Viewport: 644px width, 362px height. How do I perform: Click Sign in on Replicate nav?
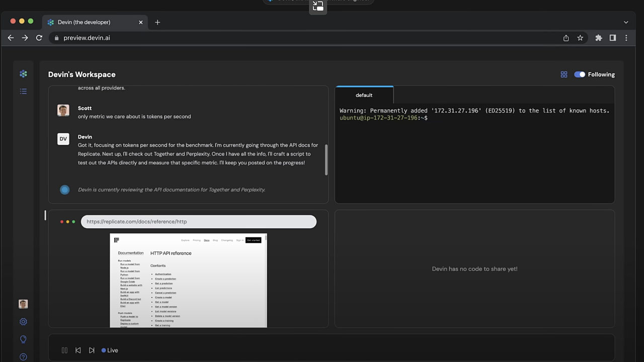point(240,240)
